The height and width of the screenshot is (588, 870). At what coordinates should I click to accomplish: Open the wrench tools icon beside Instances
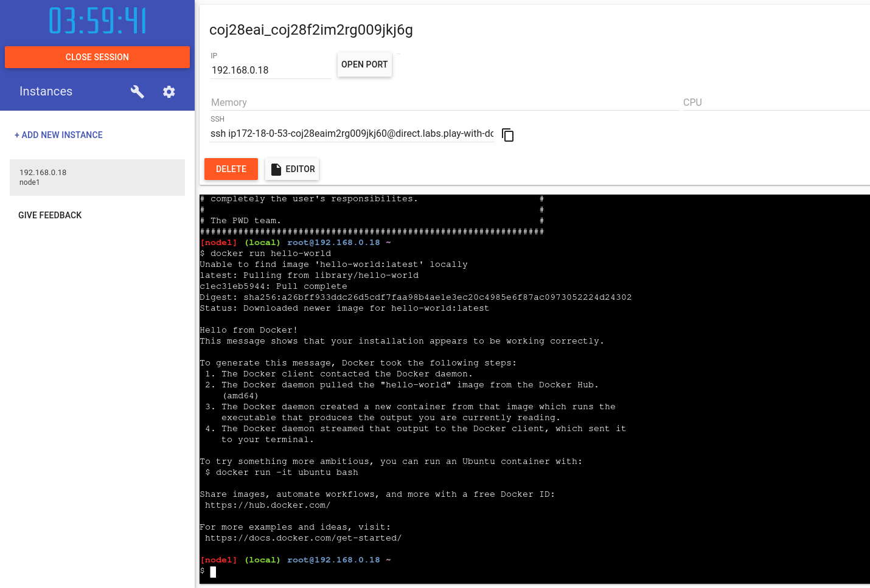pos(137,91)
